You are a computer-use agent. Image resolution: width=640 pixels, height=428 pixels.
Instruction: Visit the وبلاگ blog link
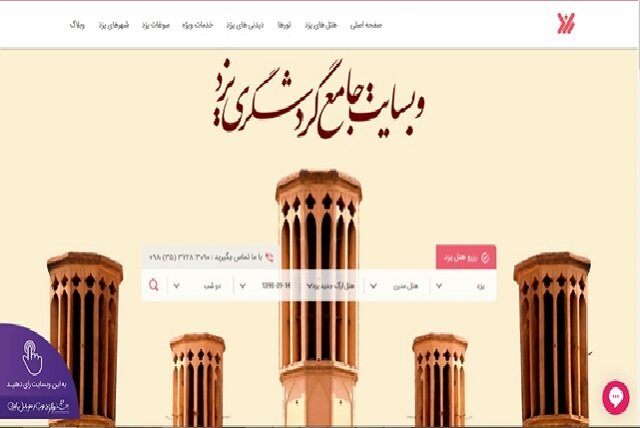click(x=76, y=23)
